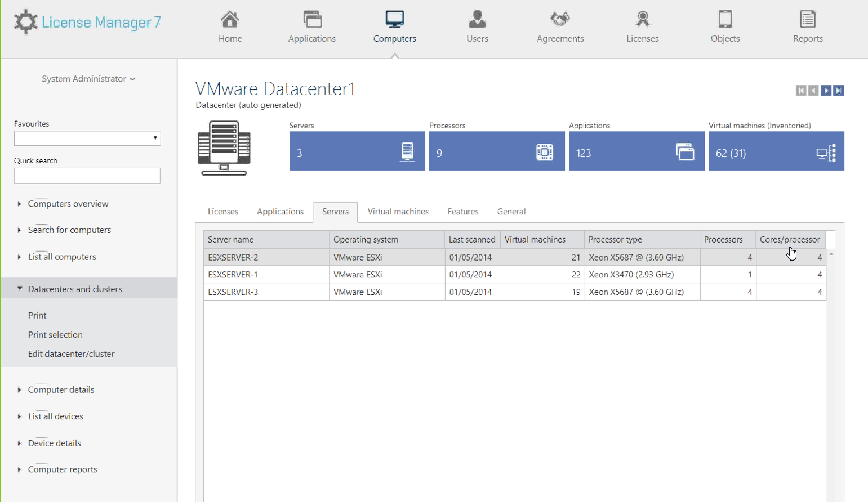
Task: Click the Edit datacenter/cluster link
Action: point(71,354)
